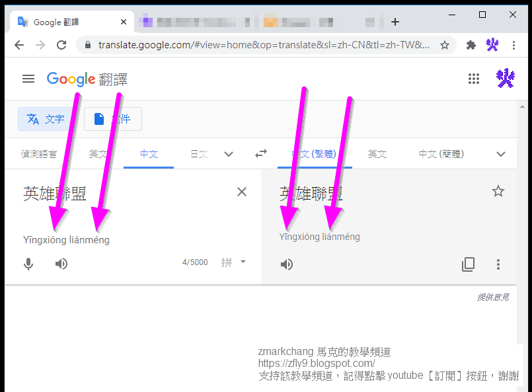This screenshot has height=392, width=532.
Task: Click the purple extension icon in toolbar
Action: [492, 44]
